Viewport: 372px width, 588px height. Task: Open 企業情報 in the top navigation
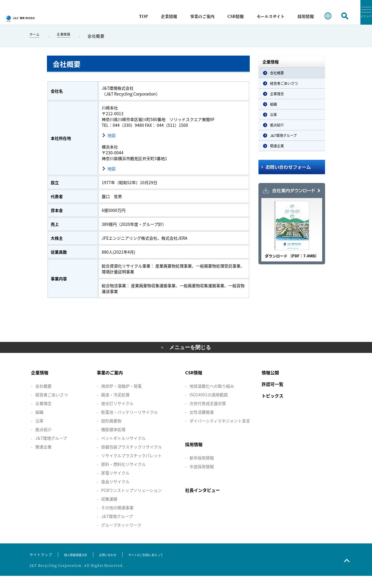pos(169,17)
